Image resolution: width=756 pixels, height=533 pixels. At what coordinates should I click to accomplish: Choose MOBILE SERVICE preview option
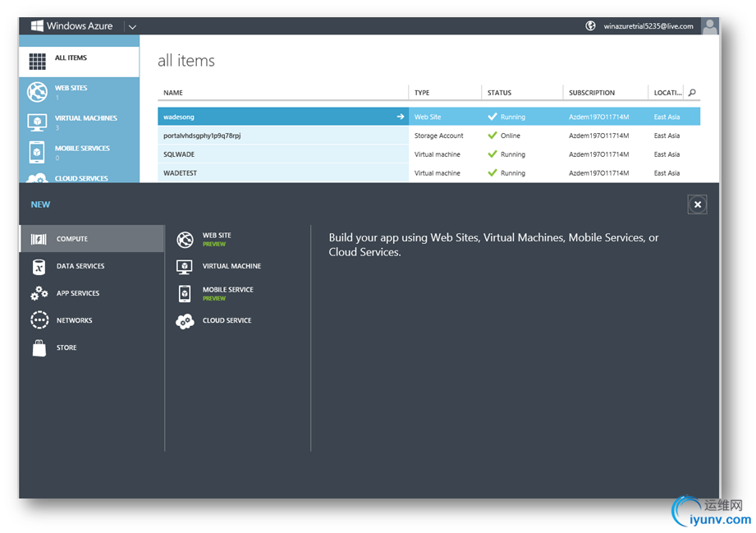[x=227, y=293]
